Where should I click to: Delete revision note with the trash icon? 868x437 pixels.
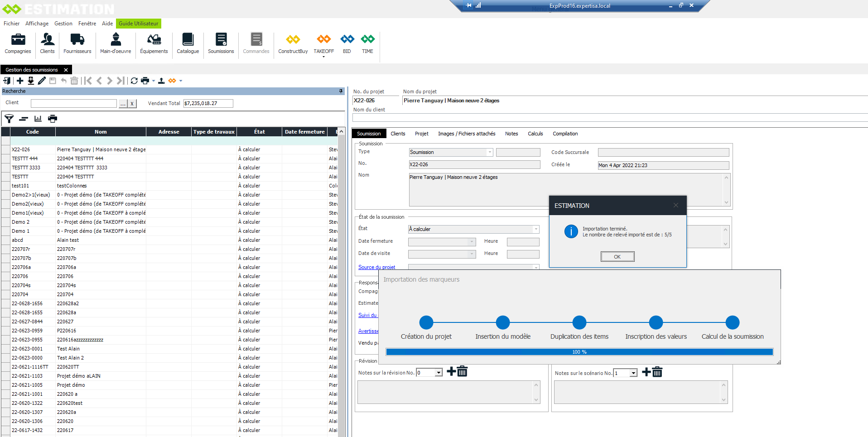(462, 372)
